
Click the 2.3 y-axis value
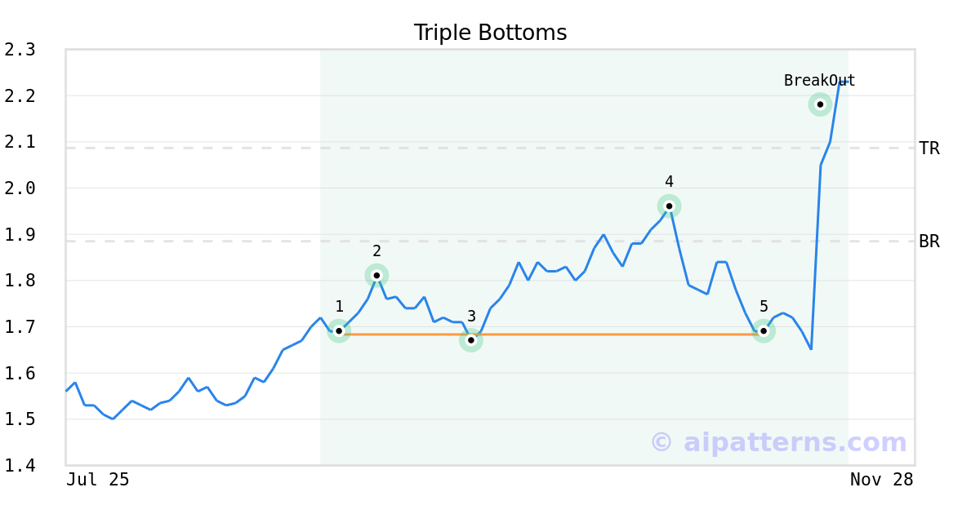[20, 50]
